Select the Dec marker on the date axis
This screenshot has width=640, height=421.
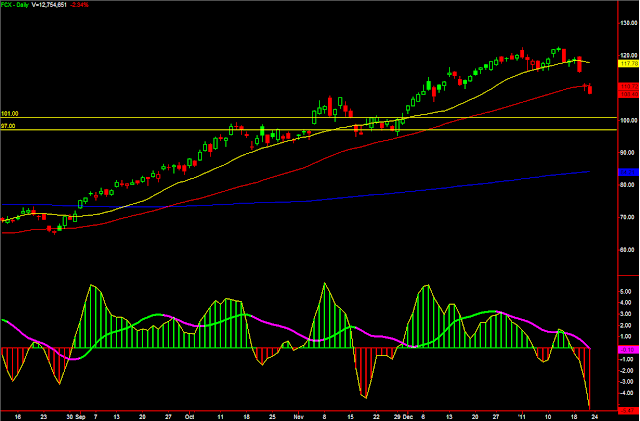click(x=408, y=417)
